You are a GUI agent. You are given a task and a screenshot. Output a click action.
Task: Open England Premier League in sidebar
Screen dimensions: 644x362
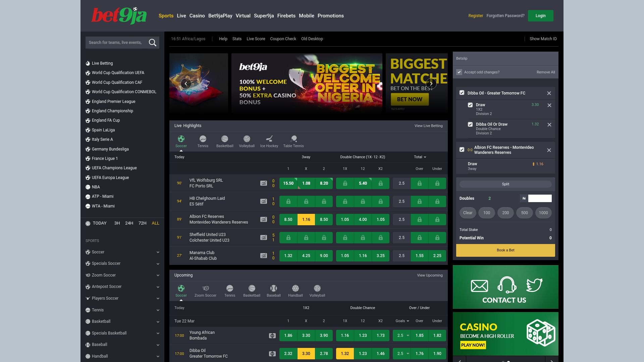114,102
